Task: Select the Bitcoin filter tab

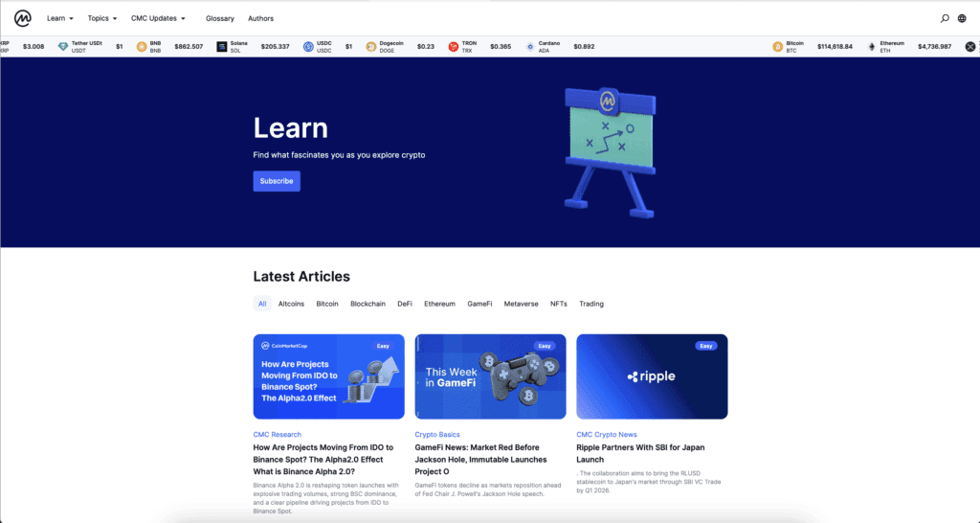Action: pyautogui.click(x=327, y=304)
